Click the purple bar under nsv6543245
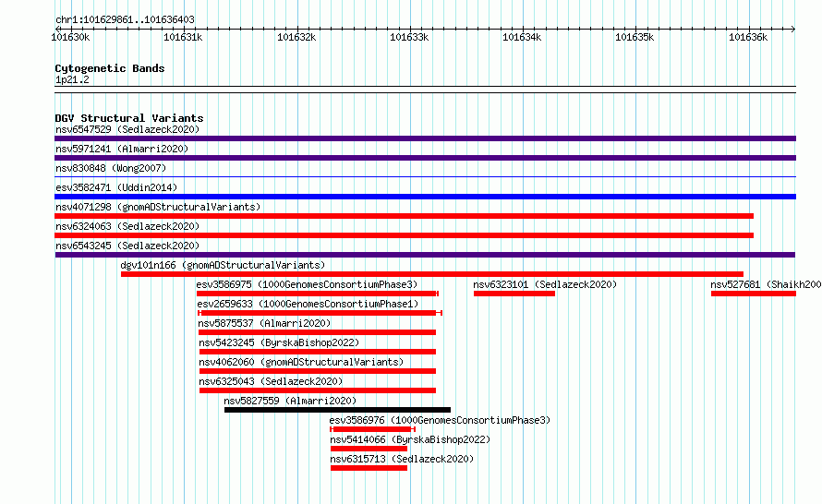 pyautogui.click(x=425, y=255)
